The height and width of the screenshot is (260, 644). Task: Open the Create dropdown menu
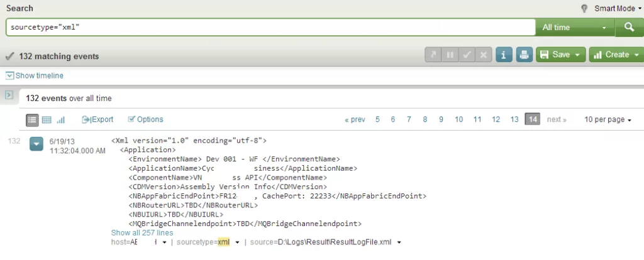point(616,55)
